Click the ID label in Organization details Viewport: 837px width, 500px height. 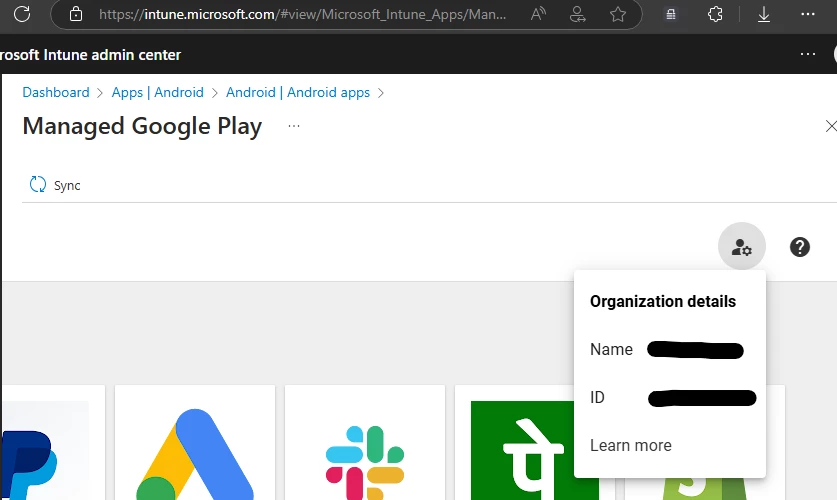[597, 398]
